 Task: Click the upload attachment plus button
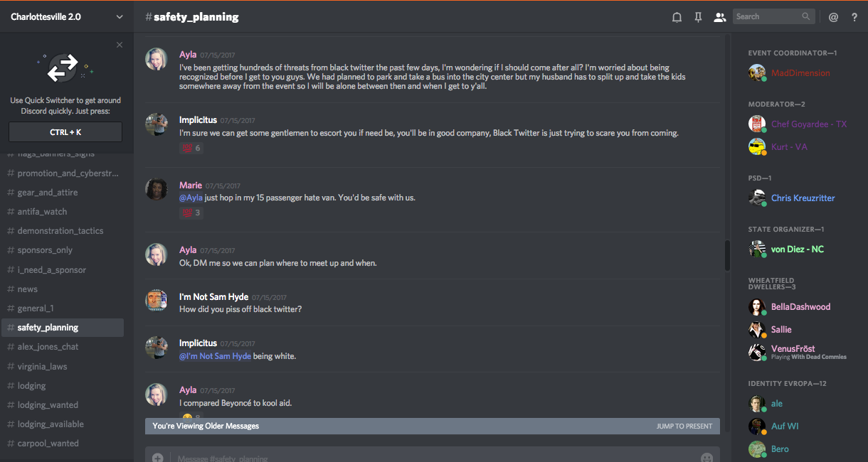(x=158, y=458)
